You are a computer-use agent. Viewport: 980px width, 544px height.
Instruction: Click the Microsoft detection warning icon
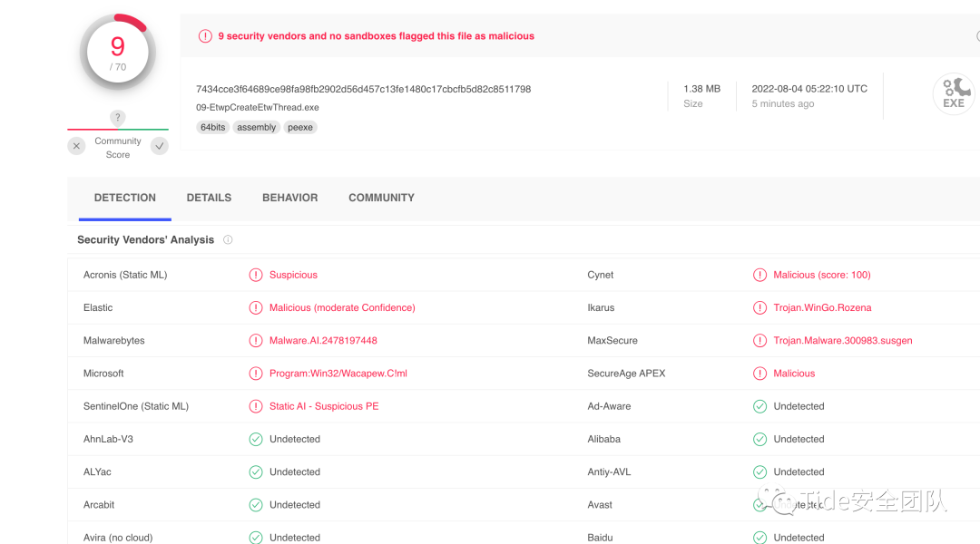(x=256, y=374)
